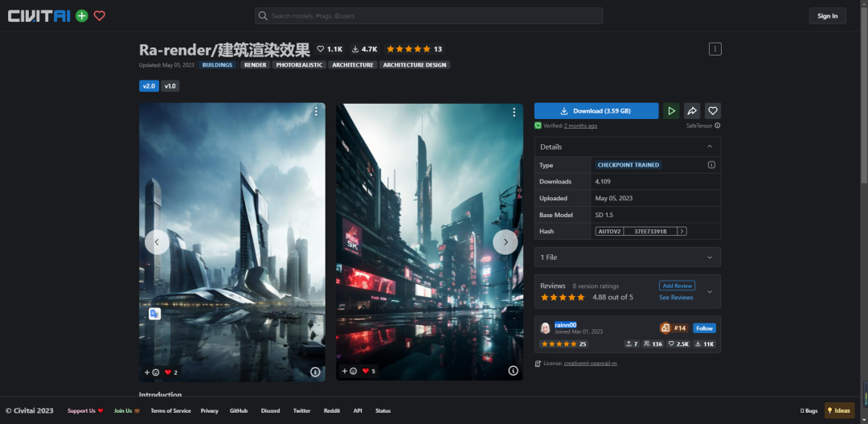This screenshot has width=868, height=424.
Task: Click the heart reaction showing 5
Action: (369, 371)
